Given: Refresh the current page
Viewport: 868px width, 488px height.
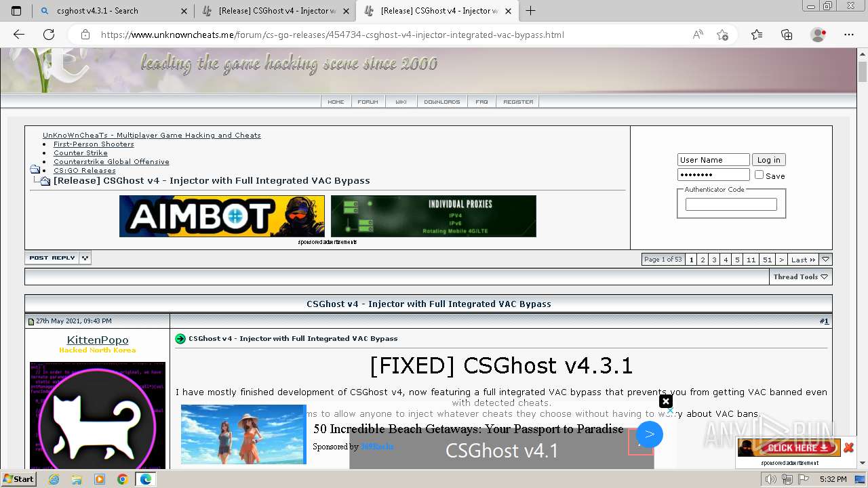Looking at the screenshot, I should (49, 35).
